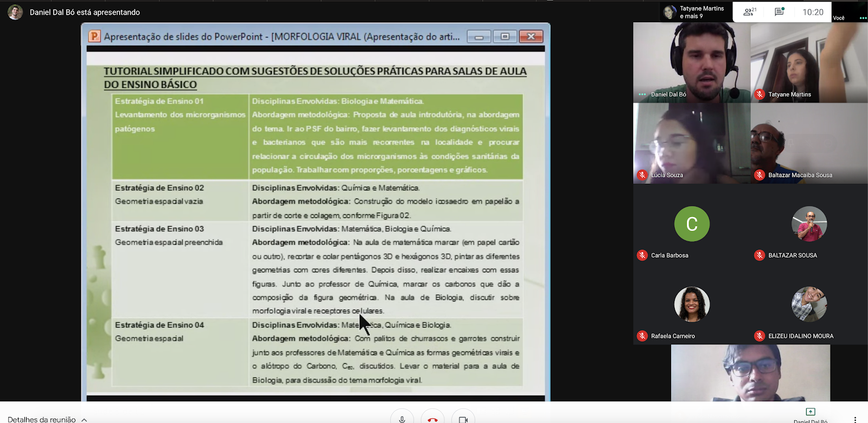Click the three dots on Você self-view
The width and height of the screenshot is (868, 423).
click(x=863, y=18)
